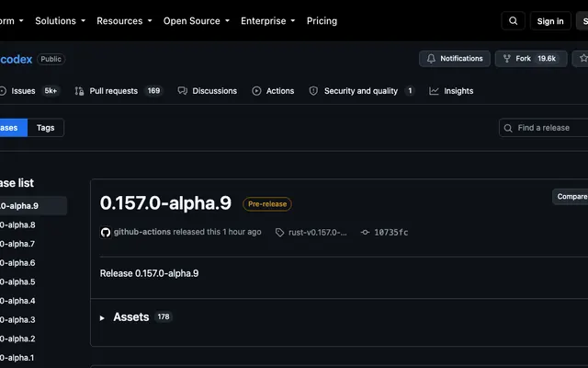Open Security and quality shield icon
The image size is (588, 368).
(x=313, y=91)
